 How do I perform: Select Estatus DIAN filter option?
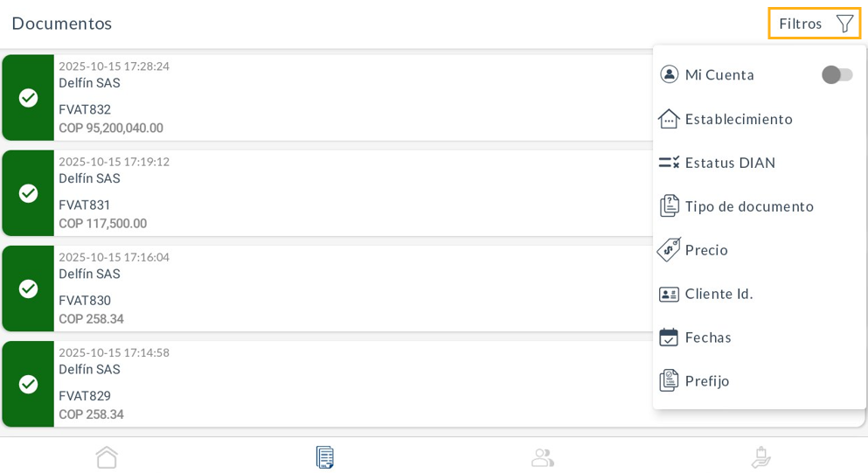(x=730, y=163)
